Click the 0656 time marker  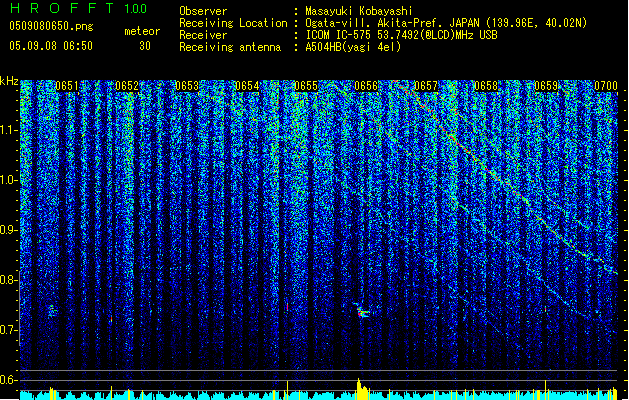pos(366,86)
